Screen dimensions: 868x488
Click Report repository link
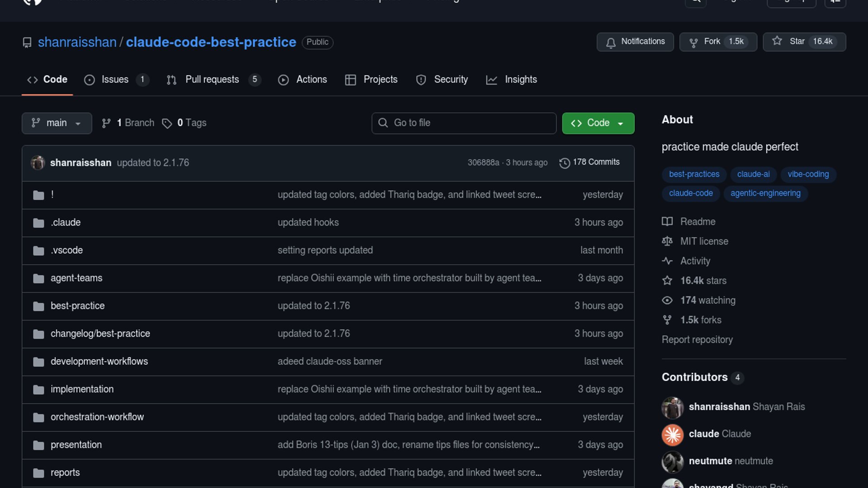[x=697, y=340]
